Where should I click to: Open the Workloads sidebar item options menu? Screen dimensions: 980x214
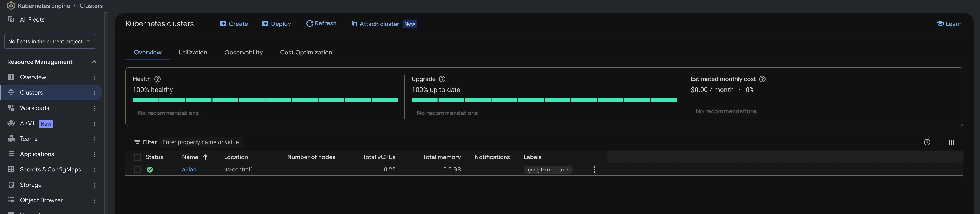[x=95, y=108]
